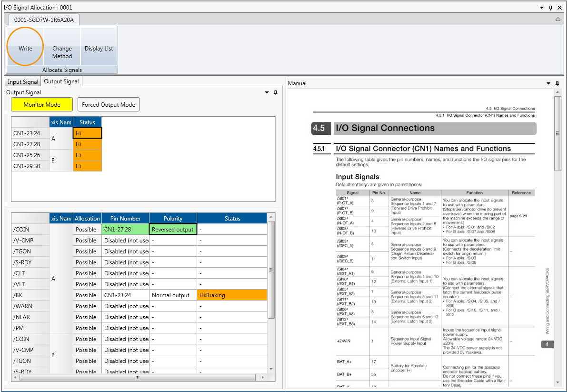Select the 0001-SGD7W-1R6A20A device tab

(44, 20)
